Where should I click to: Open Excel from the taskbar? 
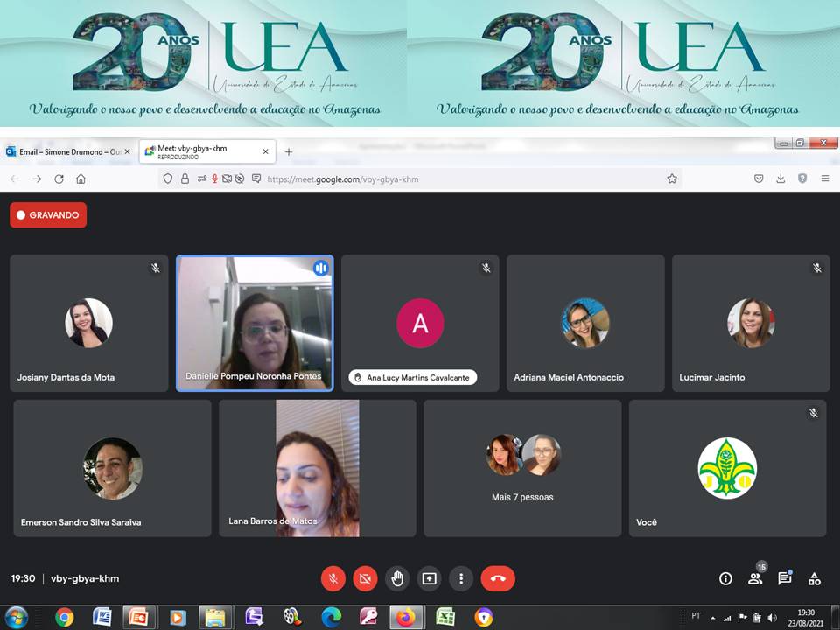tap(444, 617)
